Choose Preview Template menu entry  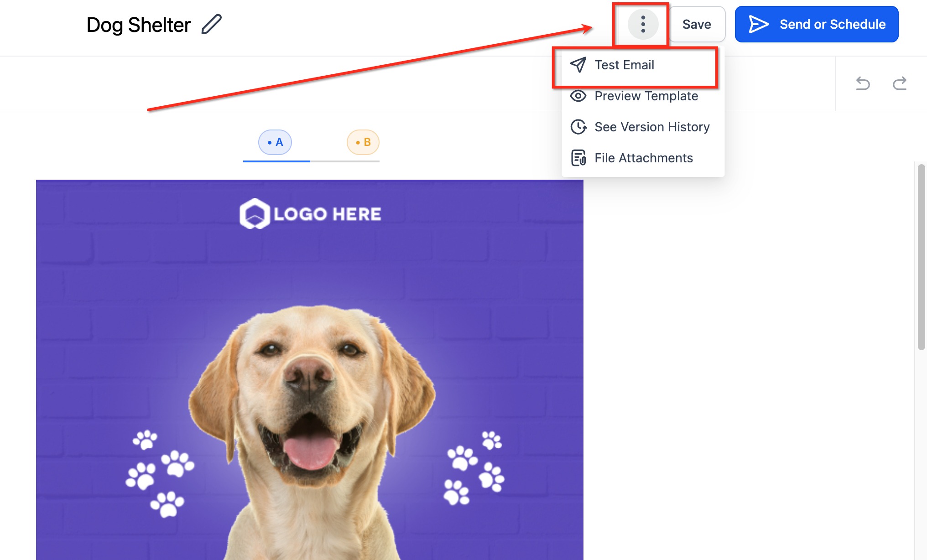[646, 96]
